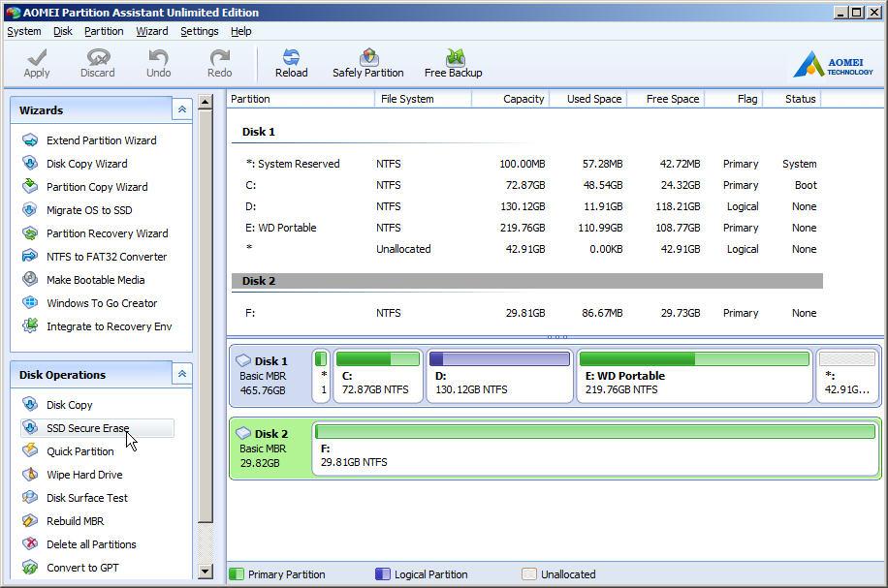Click the Rebuild MBR icon
The height and width of the screenshot is (588, 888).
[30, 520]
